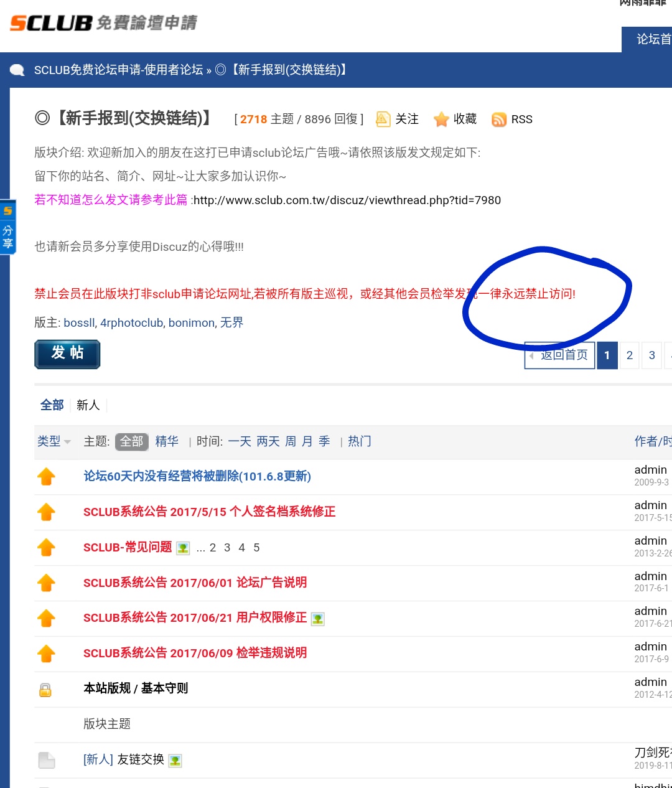This screenshot has width=672, height=788.
Task: Open thread 本站版规 / 基本守则
Action: [136, 688]
